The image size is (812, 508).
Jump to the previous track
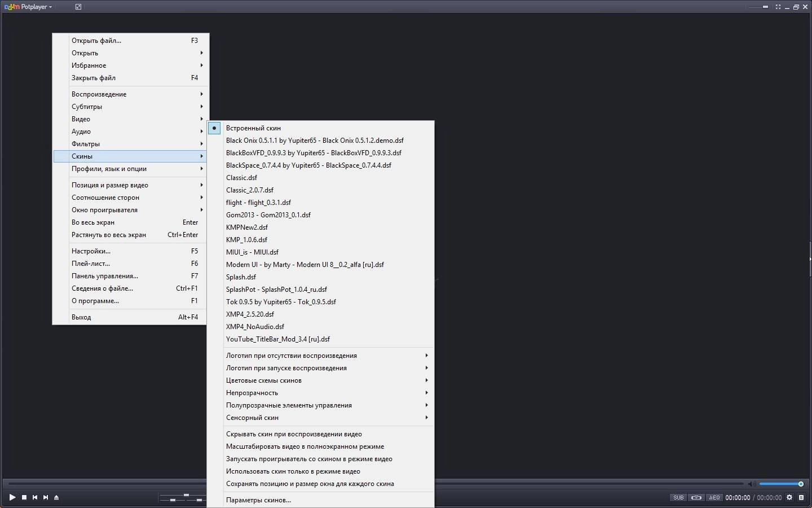tap(35, 497)
